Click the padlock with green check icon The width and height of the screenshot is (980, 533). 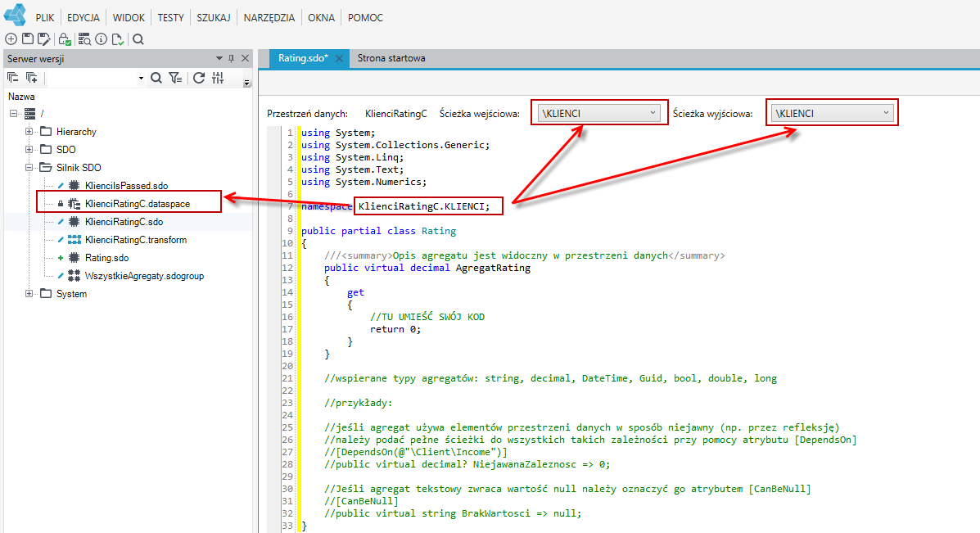tap(65, 39)
